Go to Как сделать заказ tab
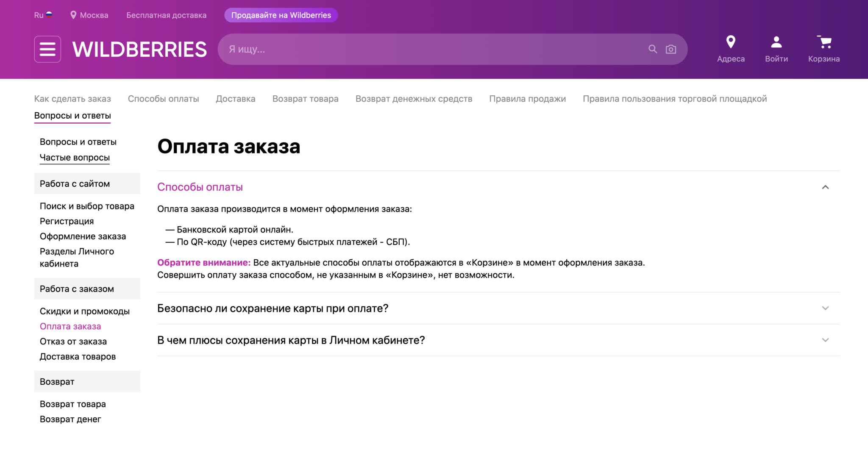 72,99
